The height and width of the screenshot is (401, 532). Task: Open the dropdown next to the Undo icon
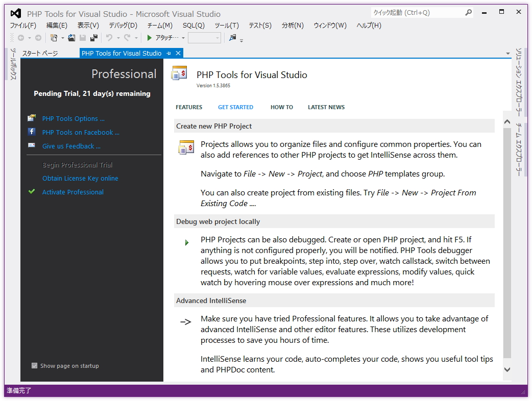pos(119,38)
